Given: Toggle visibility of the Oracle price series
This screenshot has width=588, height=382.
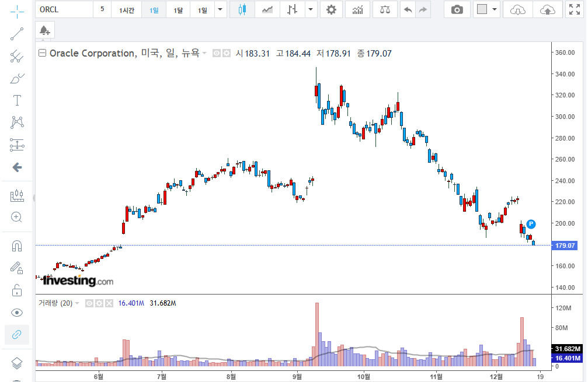Looking at the screenshot, I should pyautogui.click(x=217, y=54).
